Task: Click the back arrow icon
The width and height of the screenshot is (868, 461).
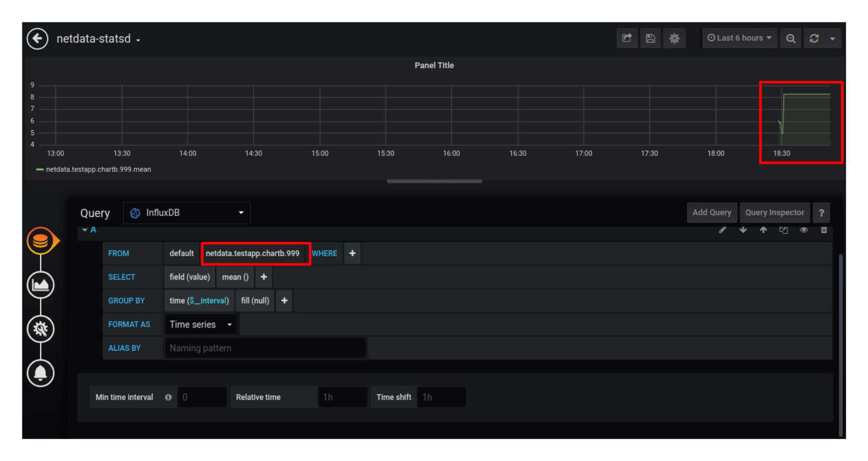Action: coord(37,39)
